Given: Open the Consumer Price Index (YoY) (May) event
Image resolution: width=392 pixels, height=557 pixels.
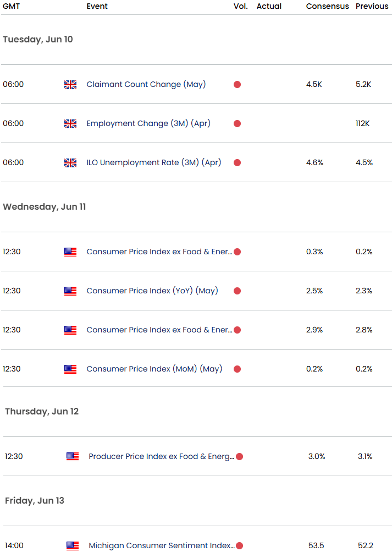Looking at the screenshot, I should pyautogui.click(x=152, y=291).
